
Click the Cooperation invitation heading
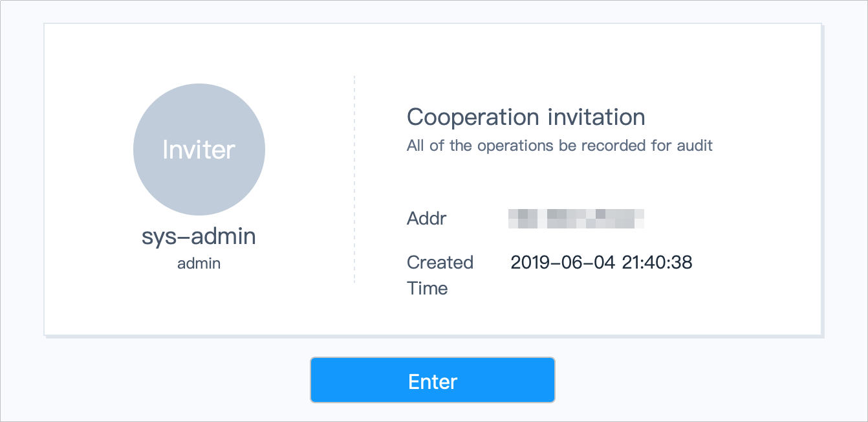point(526,117)
